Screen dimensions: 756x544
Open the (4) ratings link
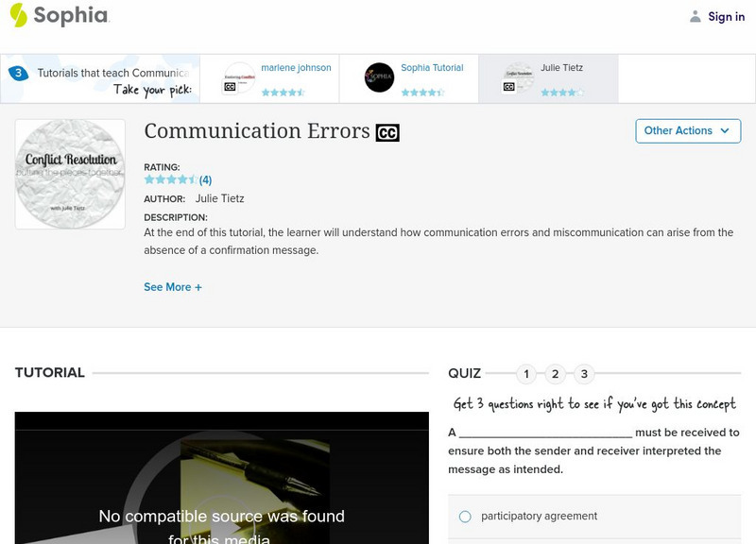click(206, 178)
